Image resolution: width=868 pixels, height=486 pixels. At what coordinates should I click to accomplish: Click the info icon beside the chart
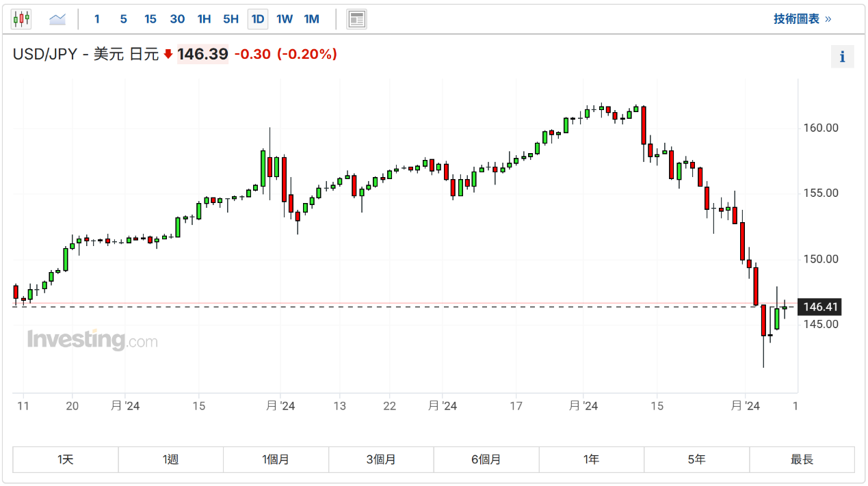842,57
